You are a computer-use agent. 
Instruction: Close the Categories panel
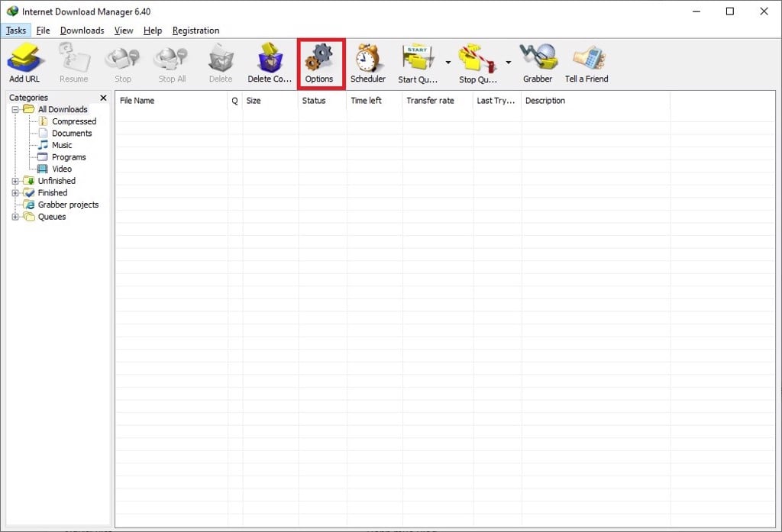(x=103, y=98)
